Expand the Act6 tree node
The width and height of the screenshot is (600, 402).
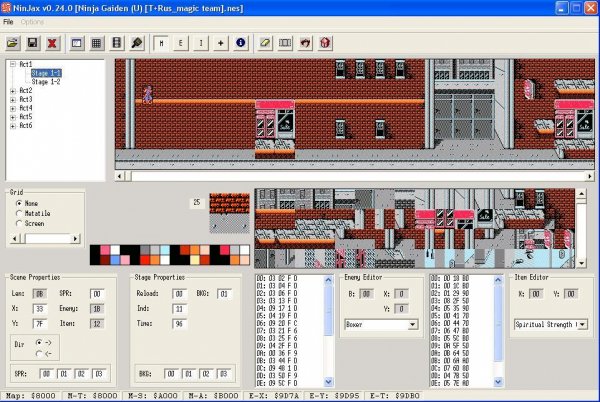[x=13, y=126]
